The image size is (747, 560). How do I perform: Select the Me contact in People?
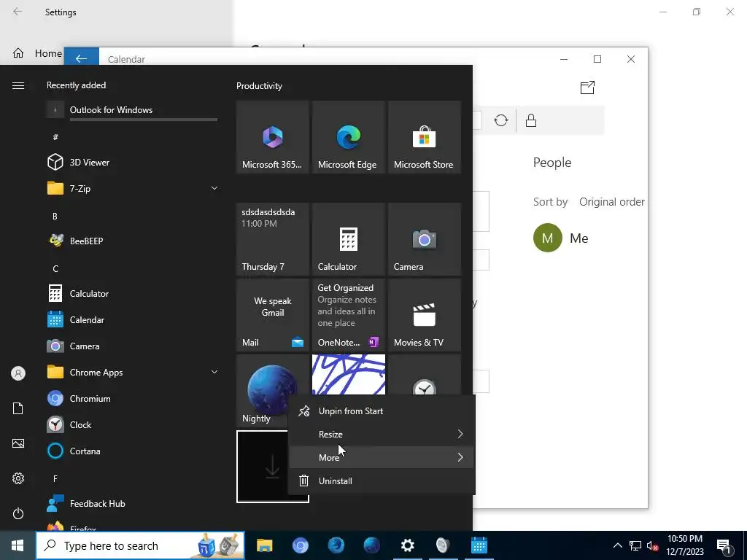(x=561, y=238)
